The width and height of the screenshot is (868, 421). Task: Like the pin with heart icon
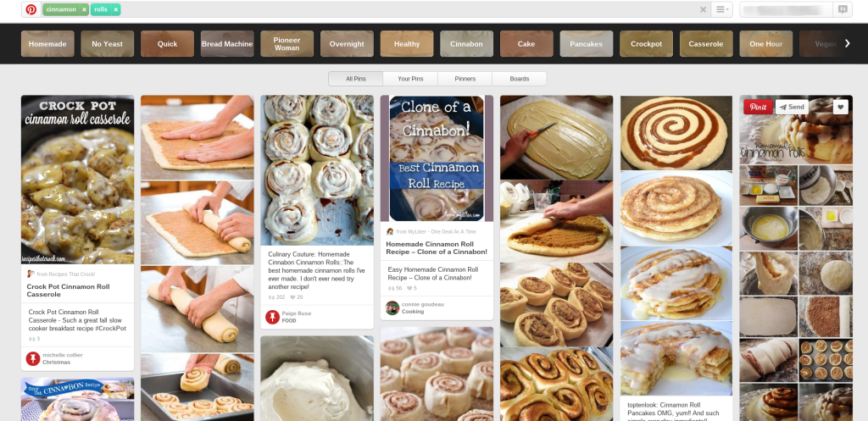(x=840, y=107)
